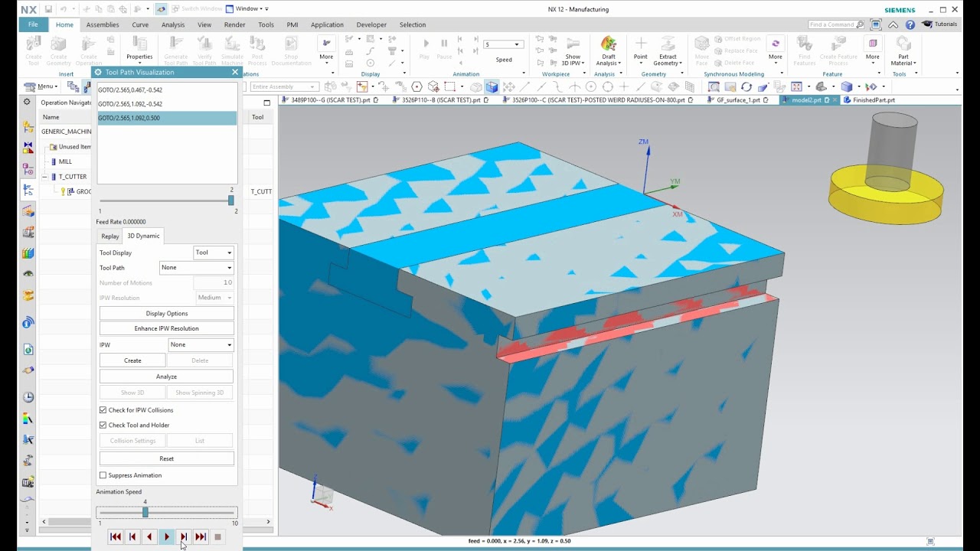Expand More options in Synchronous Modeling
Screen dimensions: 980x551
776,51
